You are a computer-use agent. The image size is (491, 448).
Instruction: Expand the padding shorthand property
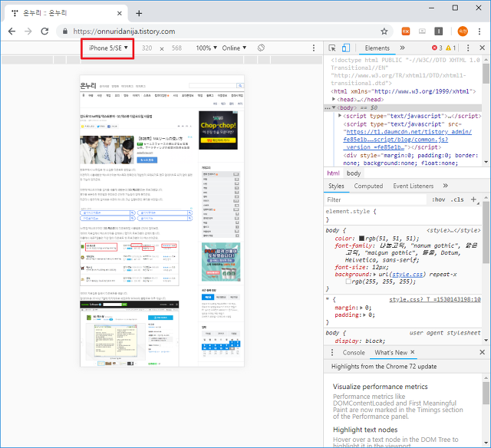[364, 315]
